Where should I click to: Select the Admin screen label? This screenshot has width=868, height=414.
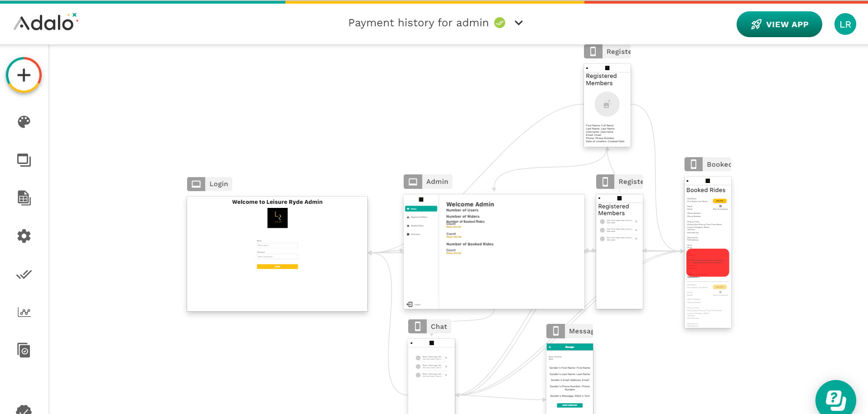(437, 182)
